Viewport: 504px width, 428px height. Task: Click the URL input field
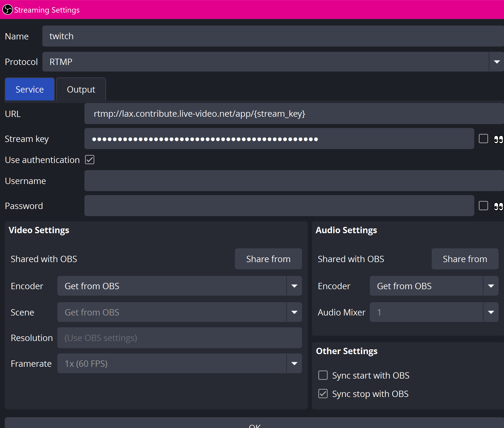pyautogui.click(x=294, y=114)
